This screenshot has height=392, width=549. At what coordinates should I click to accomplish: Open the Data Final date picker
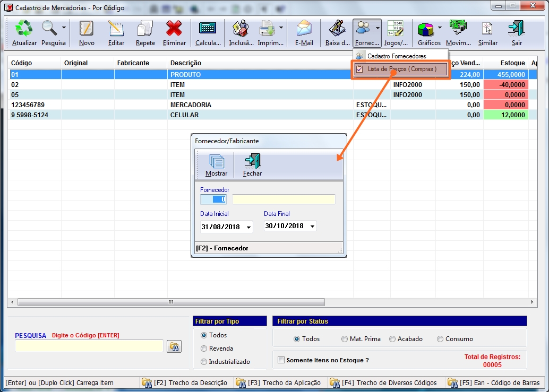click(x=312, y=227)
